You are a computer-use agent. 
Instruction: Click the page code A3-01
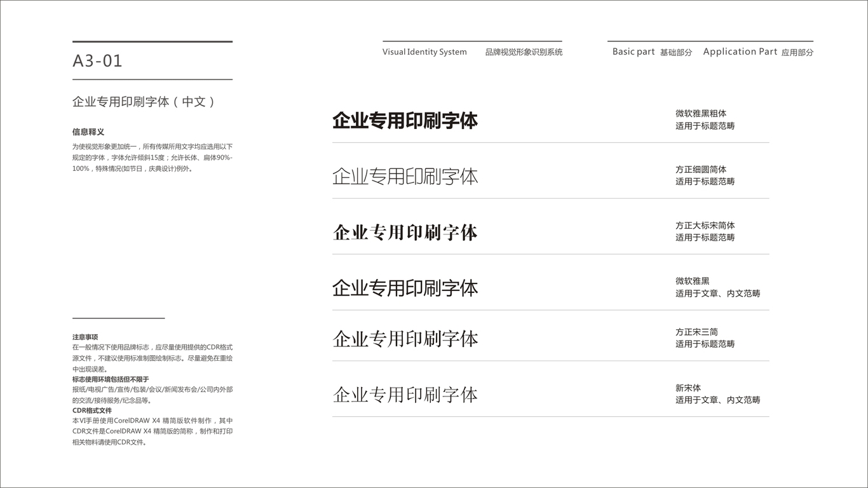(97, 61)
